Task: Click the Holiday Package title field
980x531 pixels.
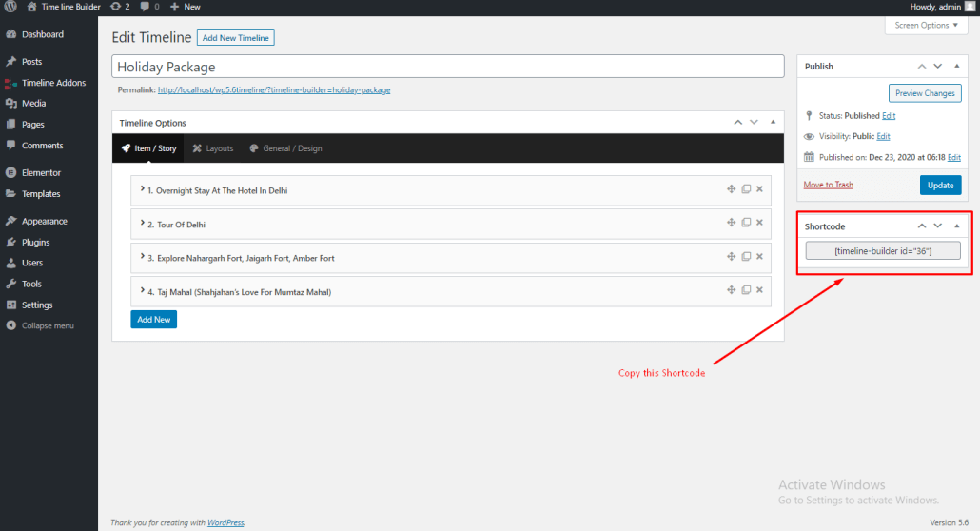Action: pos(447,67)
